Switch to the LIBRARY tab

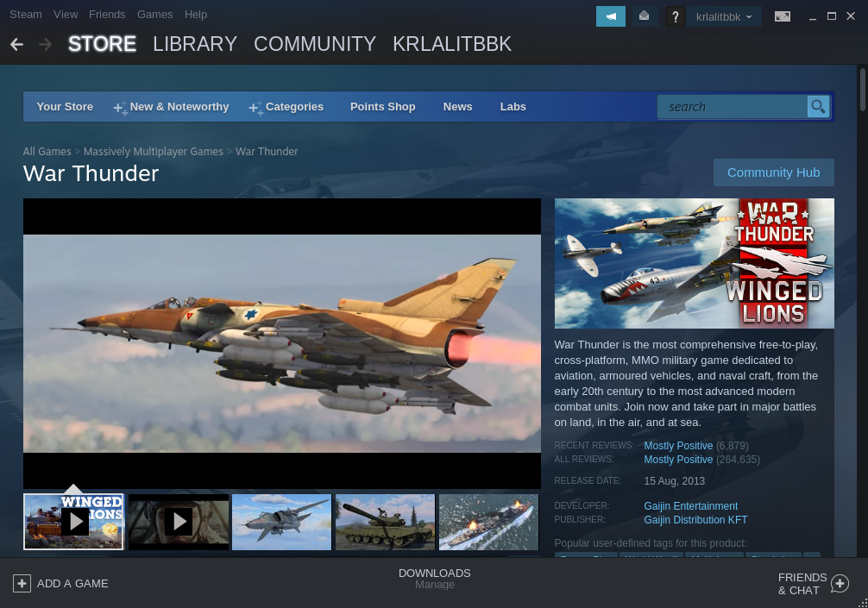[195, 44]
